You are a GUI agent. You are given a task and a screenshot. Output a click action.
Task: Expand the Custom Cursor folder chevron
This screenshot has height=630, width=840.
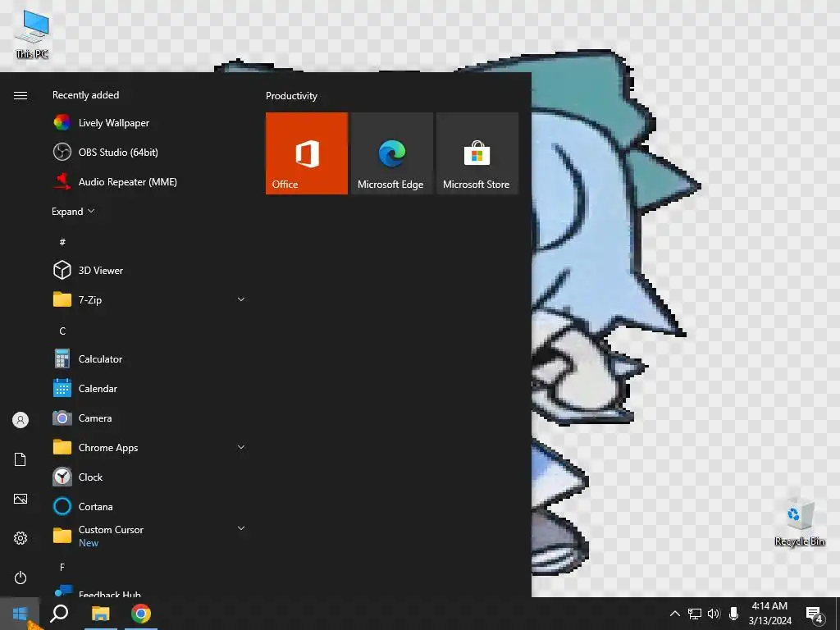pyautogui.click(x=241, y=528)
